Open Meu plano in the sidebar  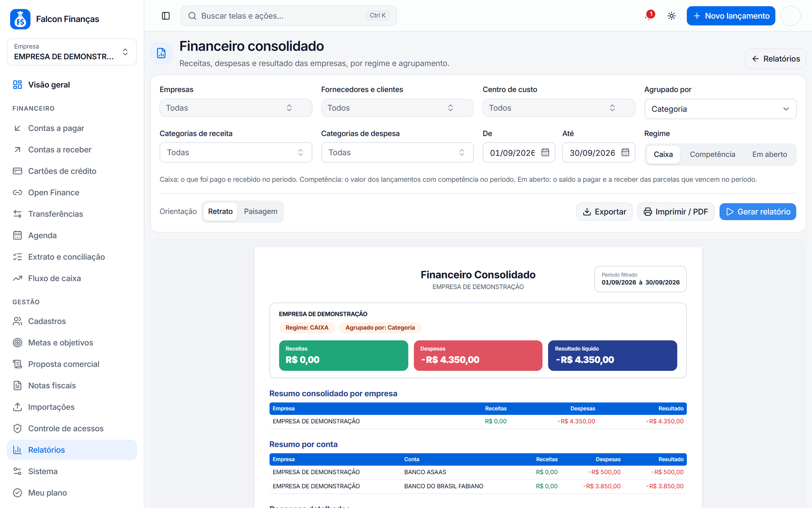[x=72, y=493]
